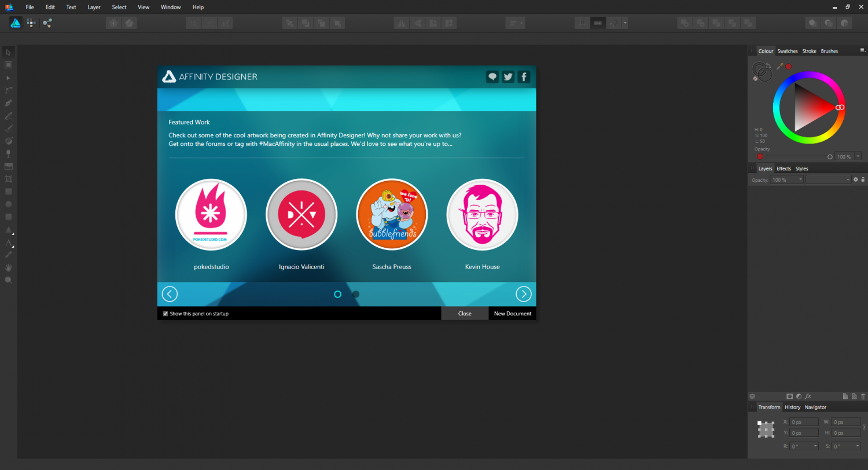Select the View hand tool
868x470 pixels.
pos(8,267)
